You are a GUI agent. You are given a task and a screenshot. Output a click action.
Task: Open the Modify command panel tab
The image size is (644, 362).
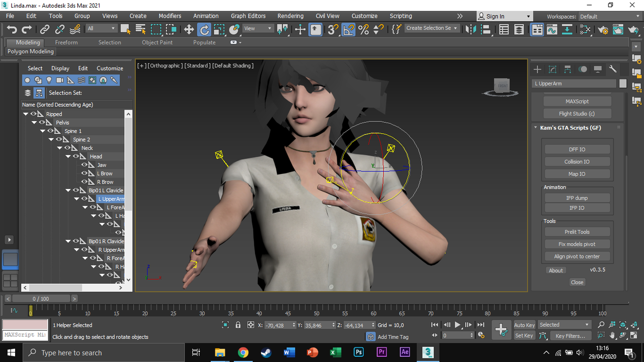click(552, 69)
